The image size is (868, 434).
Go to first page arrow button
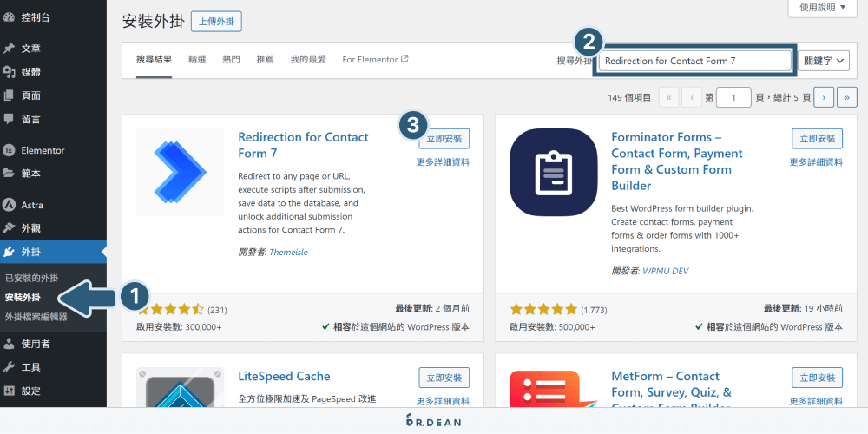point(668,98)
